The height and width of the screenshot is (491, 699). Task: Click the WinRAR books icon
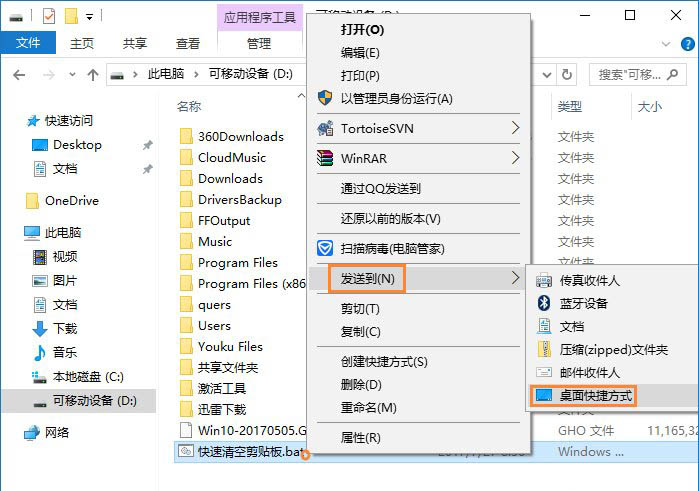(324, 158)
